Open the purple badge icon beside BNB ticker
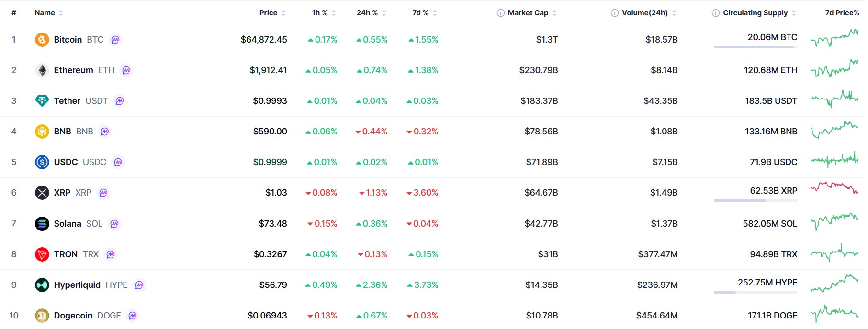The image size is (868, 329). [105, 132]
